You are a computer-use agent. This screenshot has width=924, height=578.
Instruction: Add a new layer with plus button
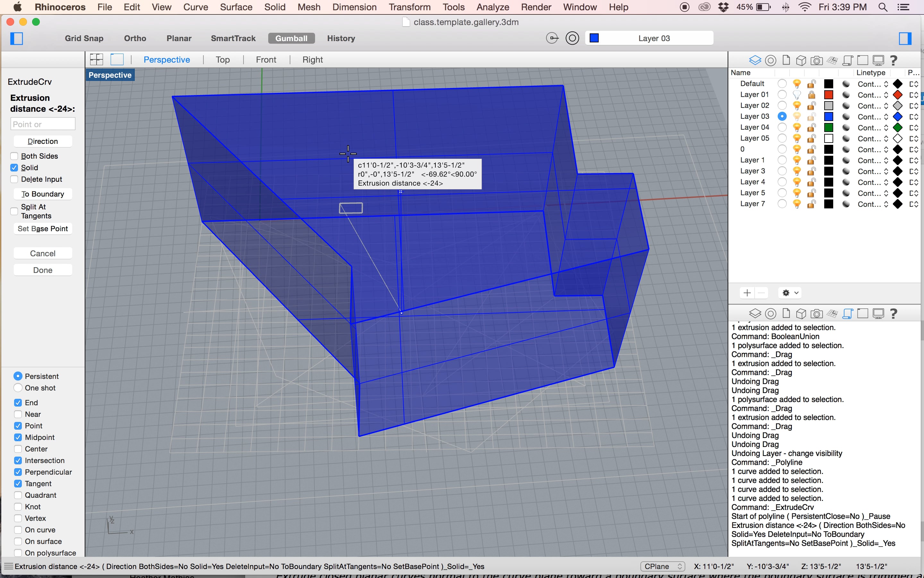[747, 293]
